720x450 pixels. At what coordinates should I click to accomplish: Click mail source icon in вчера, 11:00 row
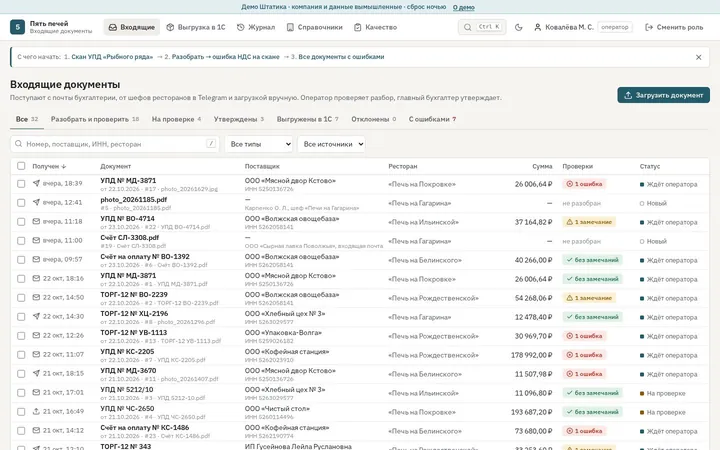coord(36,240)
